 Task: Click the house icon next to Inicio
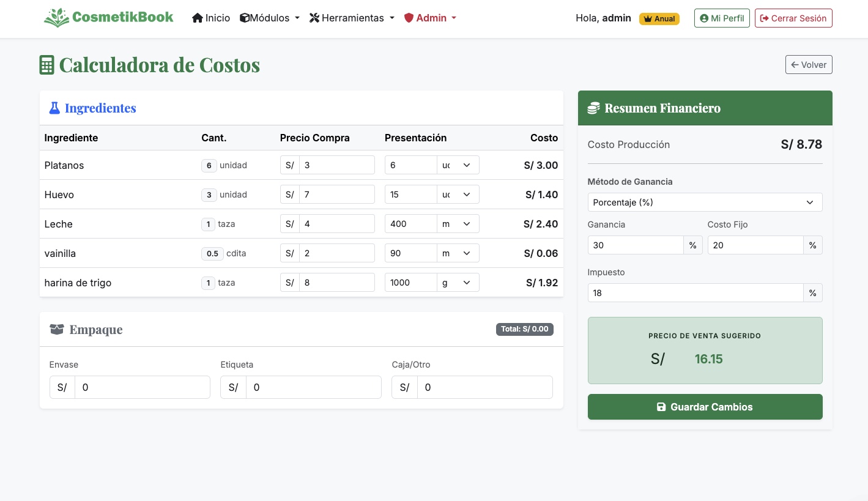pos(197,18)
